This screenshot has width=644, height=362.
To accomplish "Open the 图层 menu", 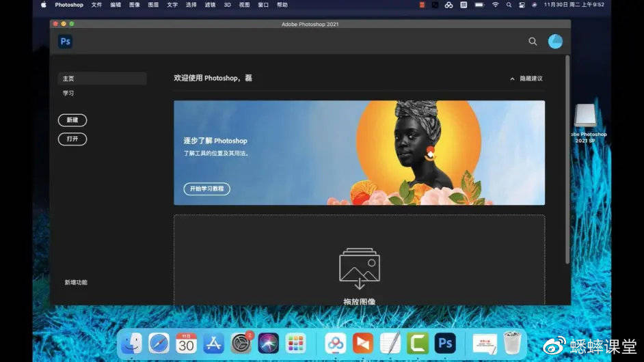I will click(x=153, y=5).
